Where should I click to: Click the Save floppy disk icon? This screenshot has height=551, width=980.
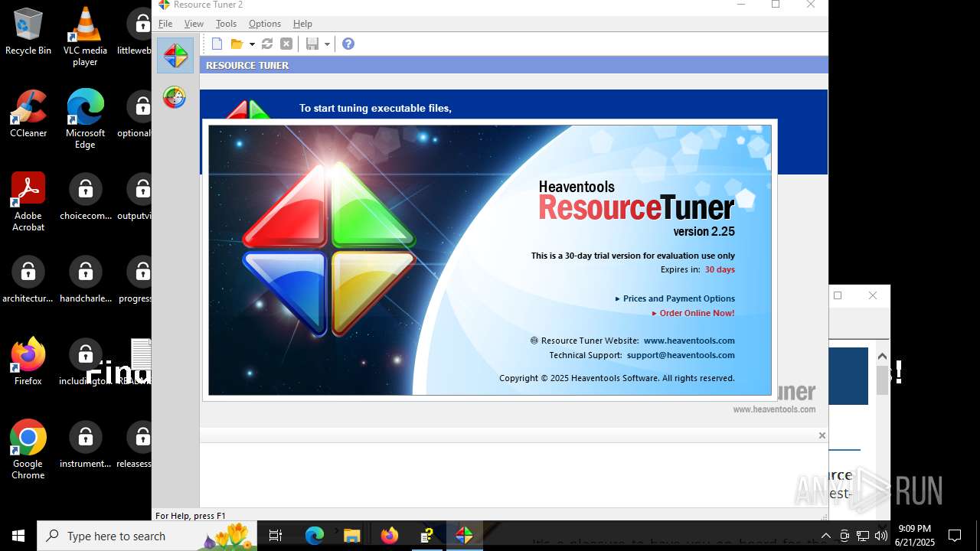point(312,44)
